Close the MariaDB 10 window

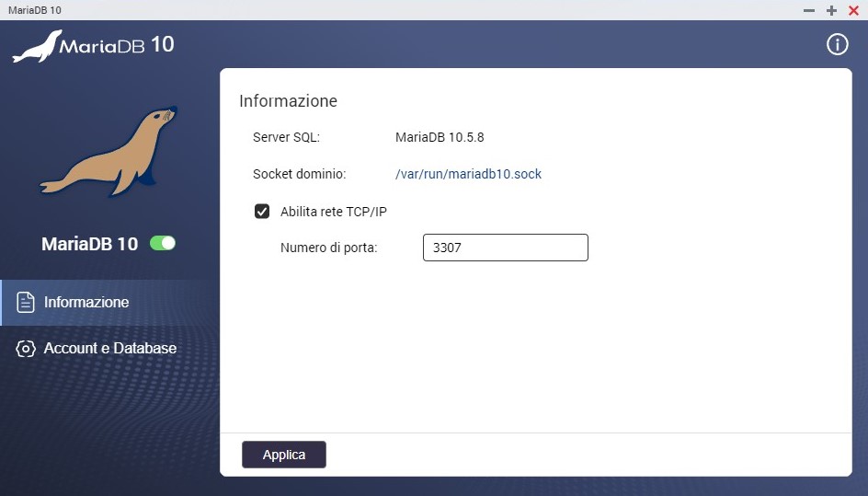(853, 10)
